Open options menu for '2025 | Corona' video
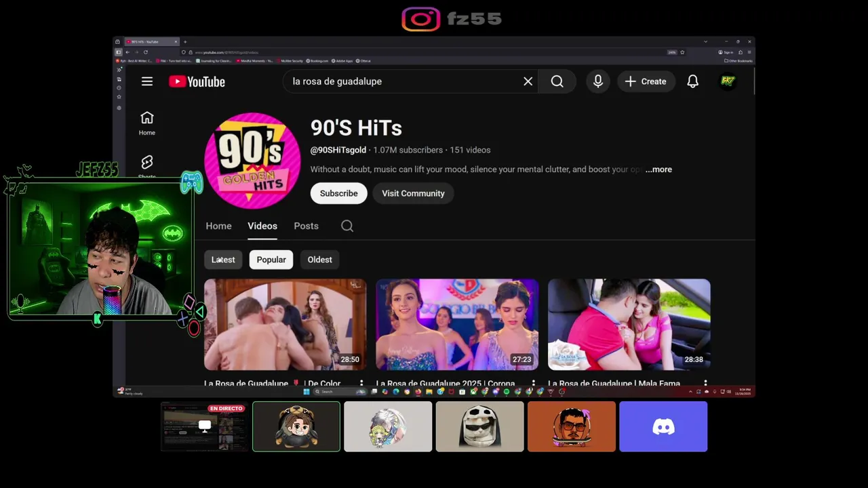Screen dimensions: 868x488 (x=533, y=384)
